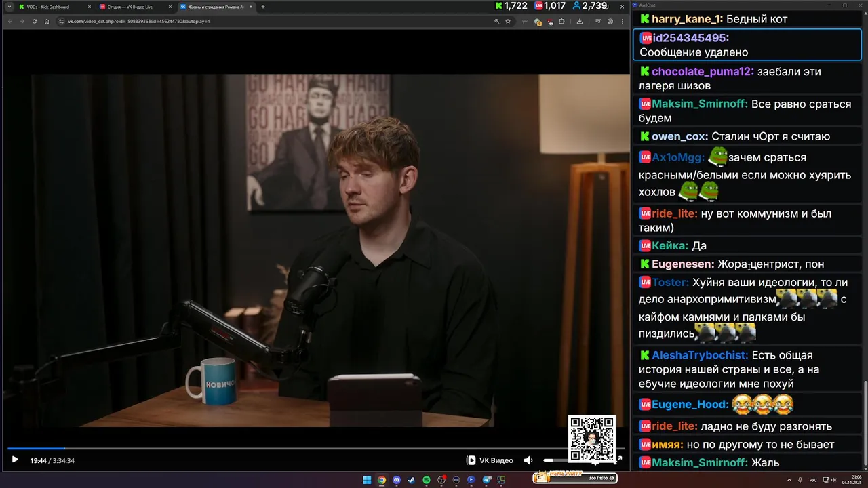This screenshot has width=868, height=488.
Task: Click the QR code overlay
Action: (x=592, y=439)
